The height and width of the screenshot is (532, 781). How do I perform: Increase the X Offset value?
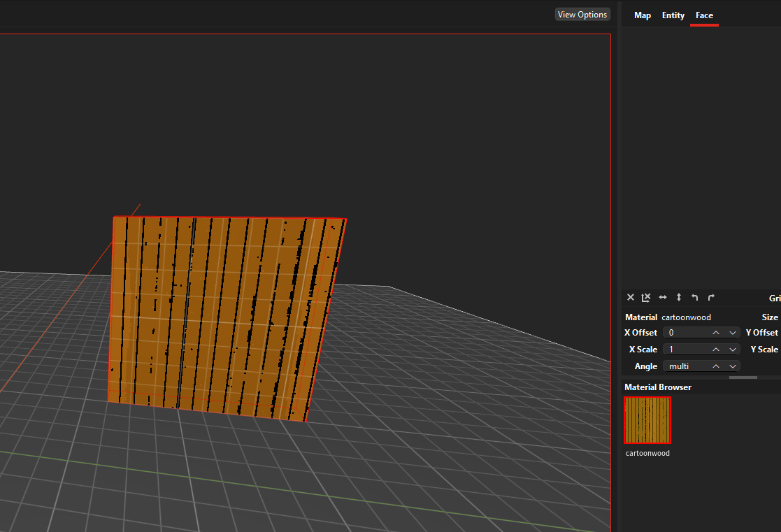(716, 333)
